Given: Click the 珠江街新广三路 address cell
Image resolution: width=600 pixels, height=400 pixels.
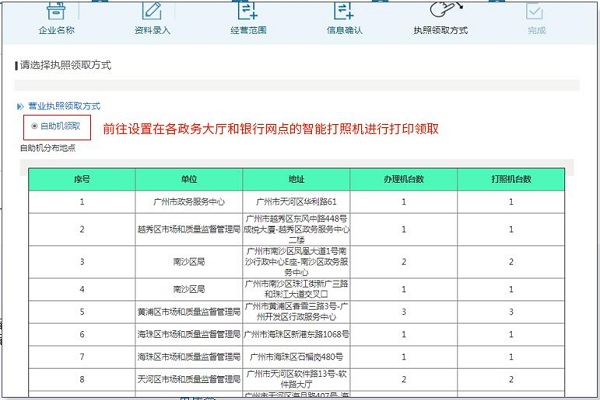Looking at the screenshot, I should click(x=297, y=289).
